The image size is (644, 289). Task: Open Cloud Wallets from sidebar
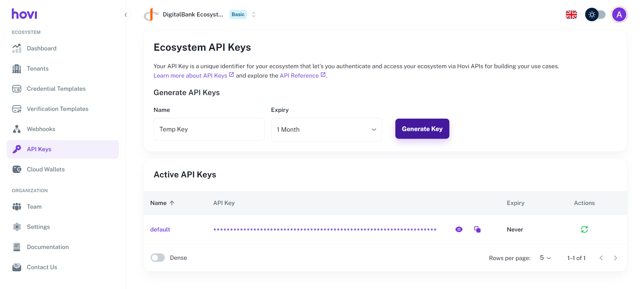tap(46, 169)
